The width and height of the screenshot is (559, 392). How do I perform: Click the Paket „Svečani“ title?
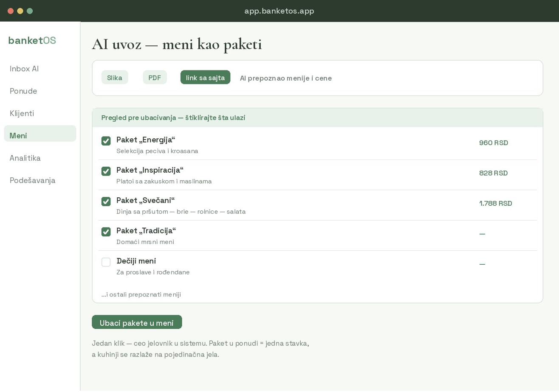point(146,200)
